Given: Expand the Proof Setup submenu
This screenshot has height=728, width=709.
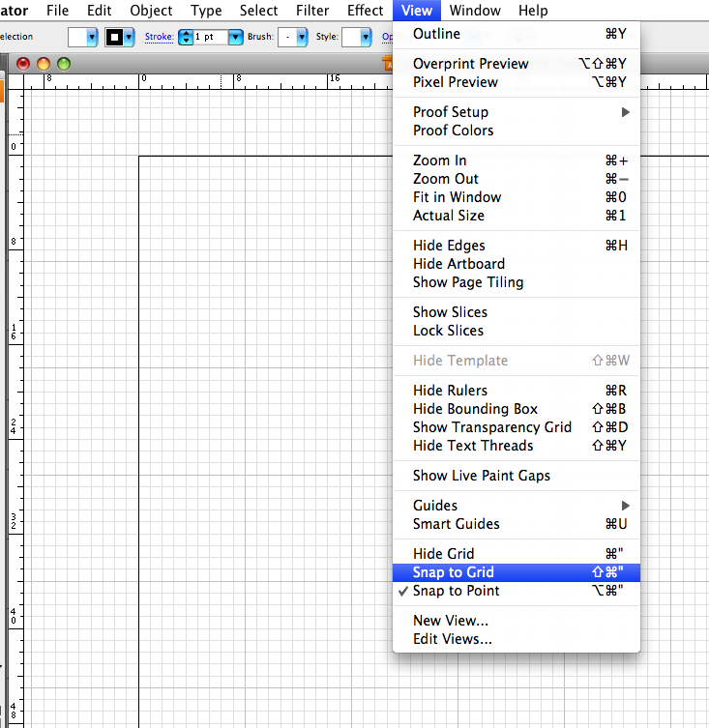Looking at the screenshot, I should click(517, 112).
